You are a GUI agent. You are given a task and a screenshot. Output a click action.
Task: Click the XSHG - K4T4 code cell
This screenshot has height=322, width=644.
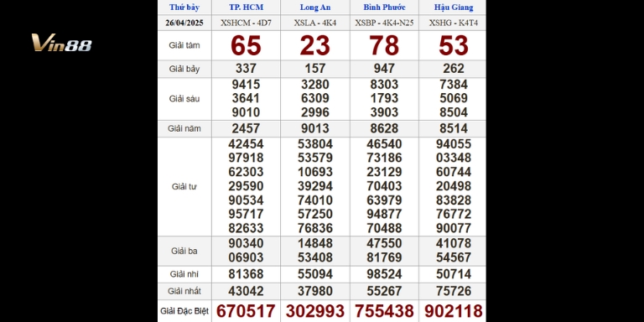click(x=454, y=23)
